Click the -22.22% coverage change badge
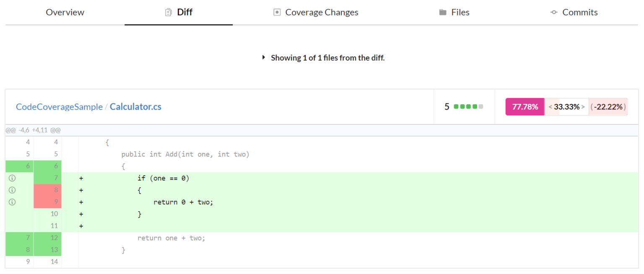The height and width of the screenshot is (274, 644). [608, 107]
